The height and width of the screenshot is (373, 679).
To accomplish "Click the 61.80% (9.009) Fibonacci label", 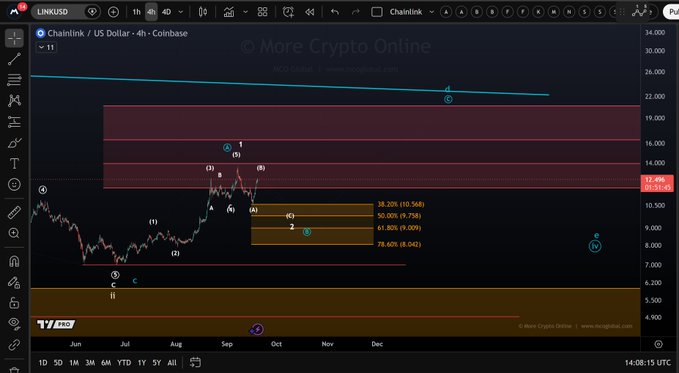I will click(399, 228).
